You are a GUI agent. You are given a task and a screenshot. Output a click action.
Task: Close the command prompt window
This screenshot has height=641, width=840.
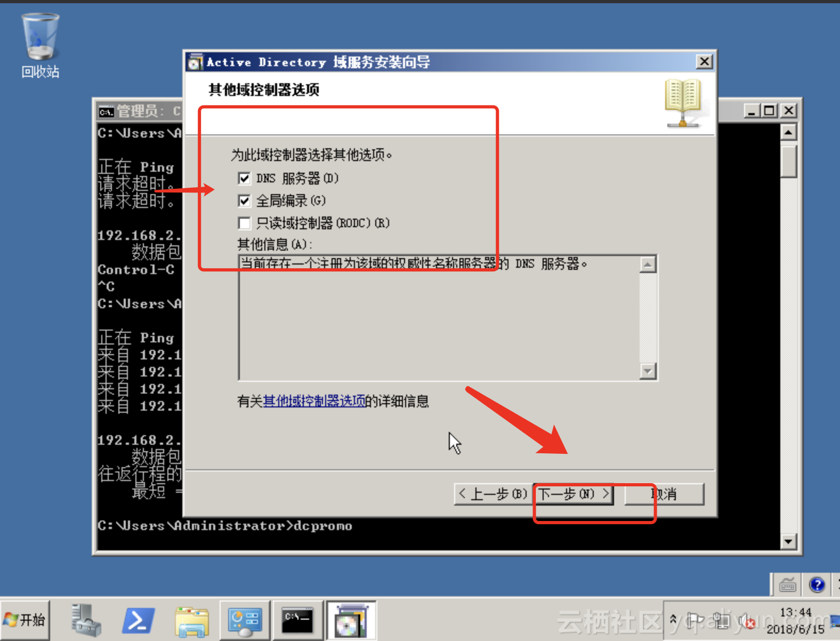click(x=789, y=111)
